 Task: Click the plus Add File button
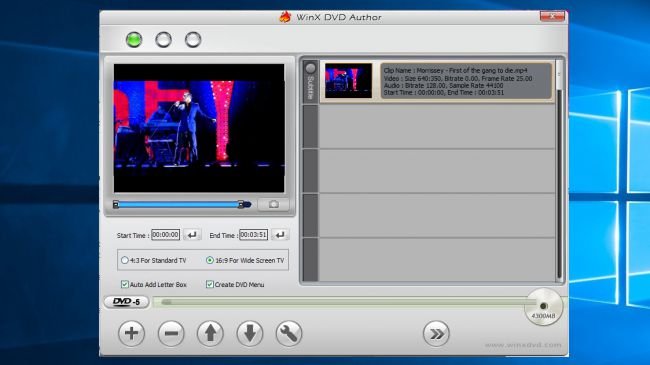click(131, 333)
